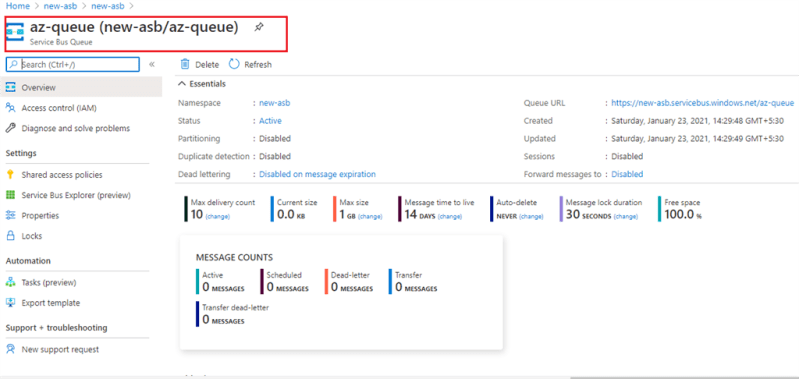
Task: Click the search magnifier icon
Action: pos(14,65)
